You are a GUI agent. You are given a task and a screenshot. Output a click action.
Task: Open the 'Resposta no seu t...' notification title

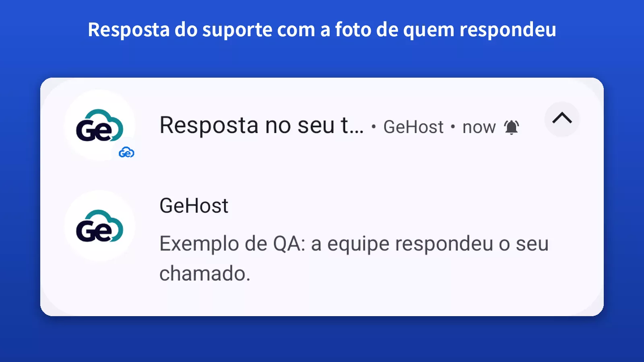pyautogui.click(x=262, y=125)
